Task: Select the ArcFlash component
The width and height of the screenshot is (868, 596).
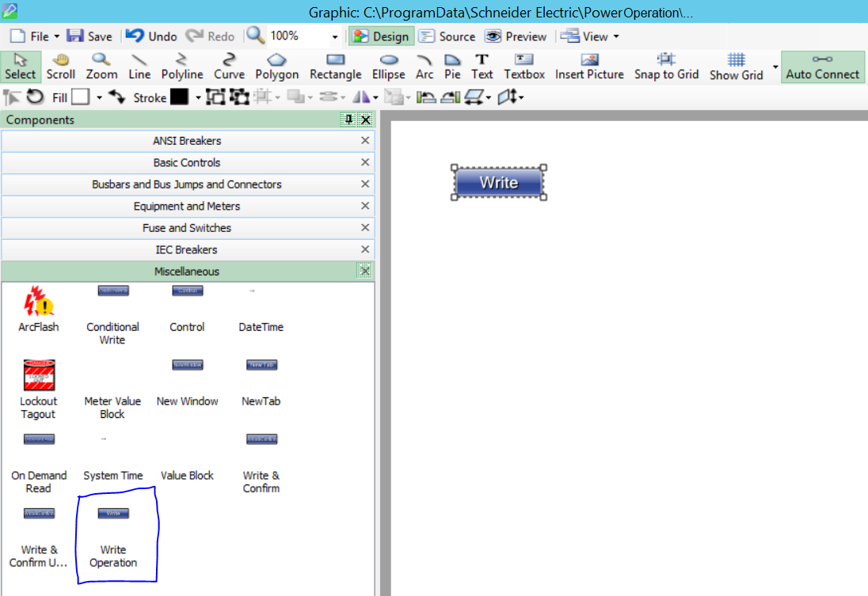Action: (39, 309)
